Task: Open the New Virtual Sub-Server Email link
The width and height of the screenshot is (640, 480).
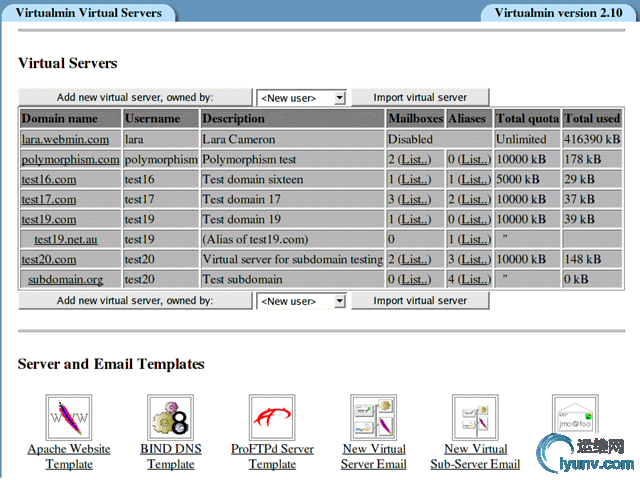Action: pos(475,456)
